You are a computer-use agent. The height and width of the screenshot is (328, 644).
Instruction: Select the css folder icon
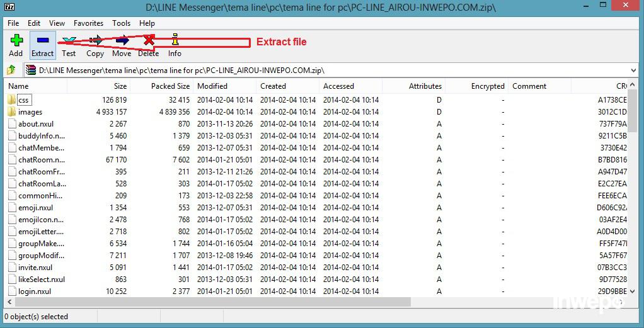(x=12, y=99)
